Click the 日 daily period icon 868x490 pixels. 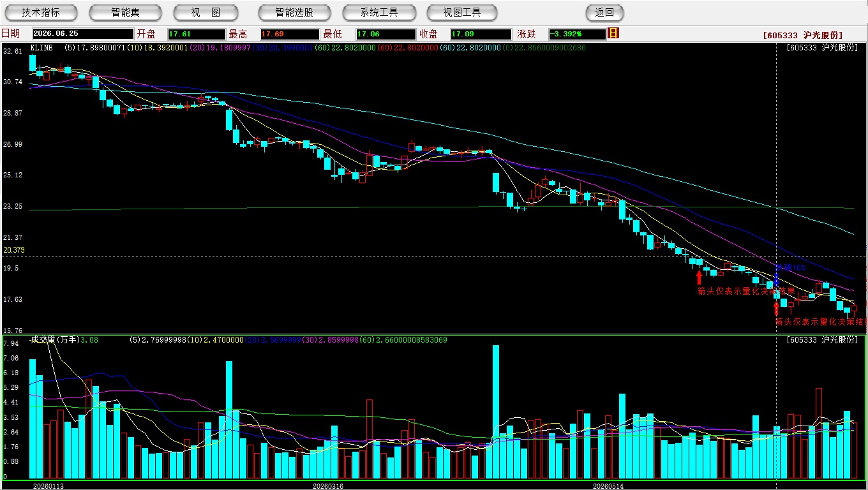614,33
